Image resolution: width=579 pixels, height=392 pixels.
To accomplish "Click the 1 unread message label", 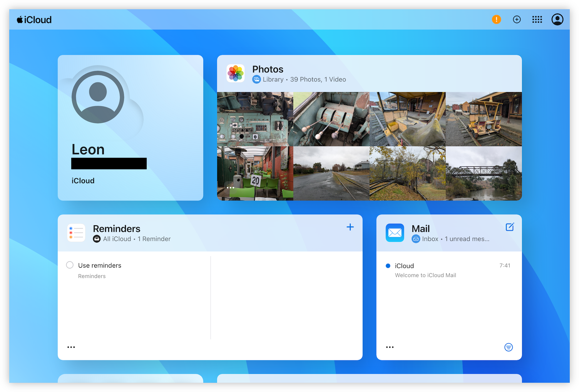I will (467, 239).
